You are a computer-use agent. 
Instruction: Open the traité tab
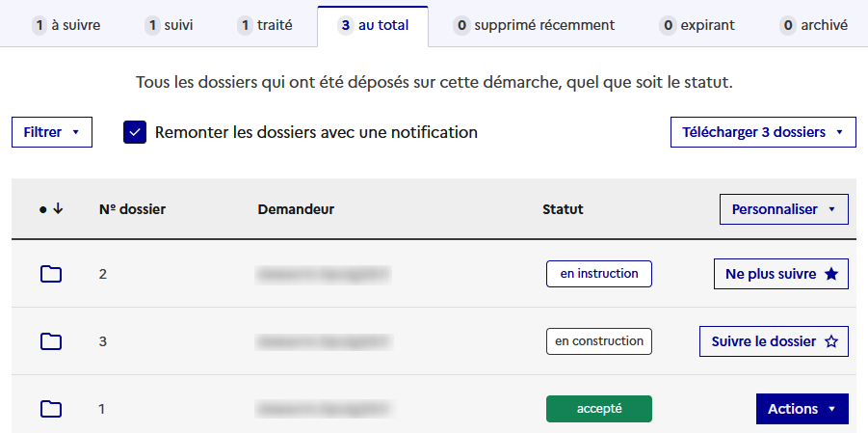point(265,25)
